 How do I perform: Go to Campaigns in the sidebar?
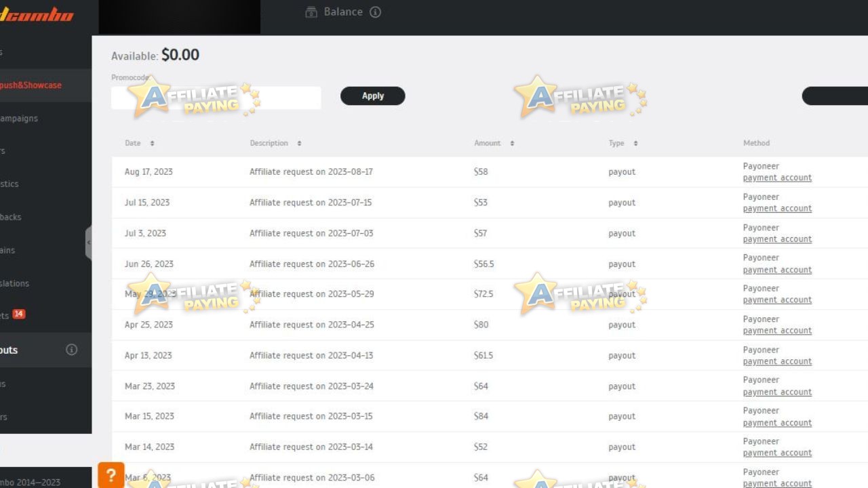(19, 119)
